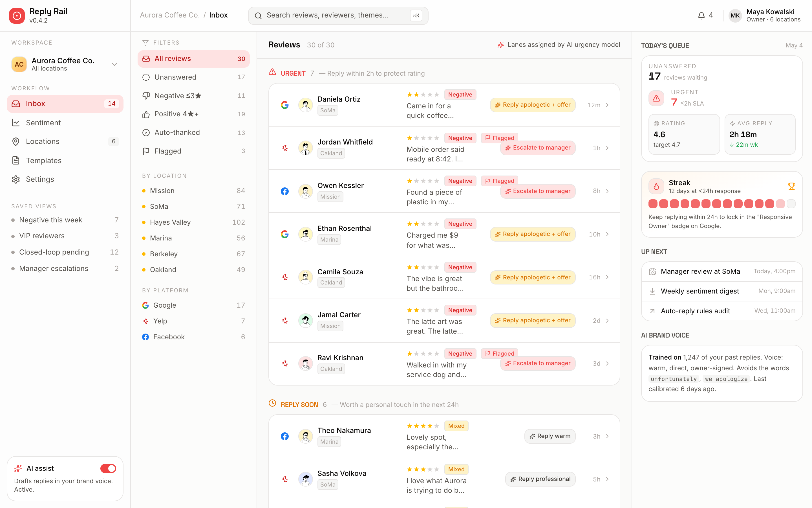Click the Flagged tag on Owen Kessler's review
812x508 pixels.
[x=500, y=181]
